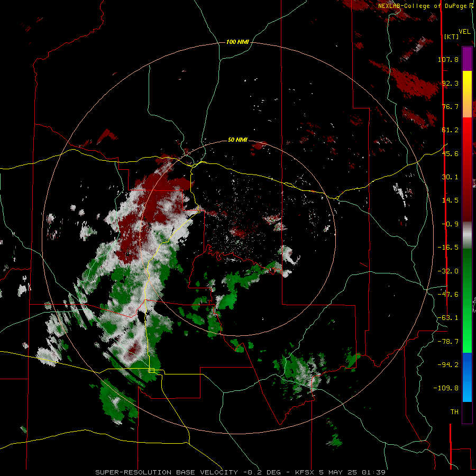Pick the yellow-orange segment of color bar
Viewport: 476px width, 476px height.
pos(467,94)
